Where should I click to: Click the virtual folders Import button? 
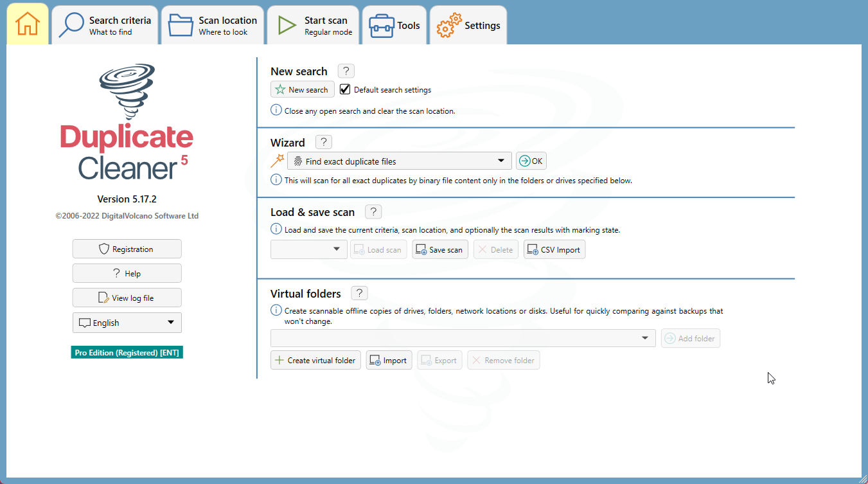(389, 360)
